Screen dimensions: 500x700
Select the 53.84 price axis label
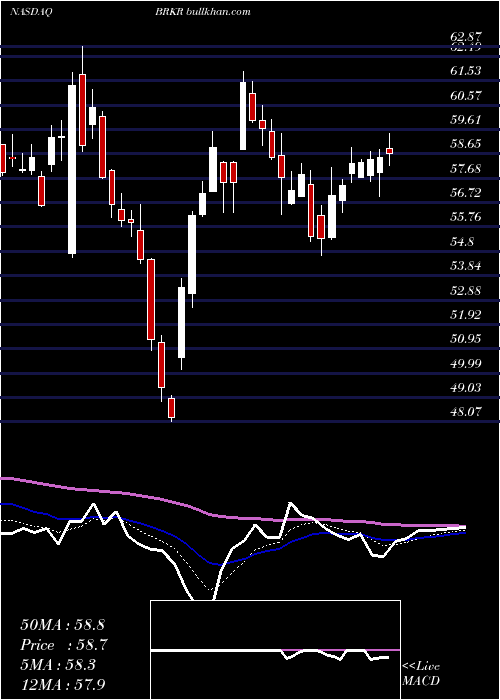point(467,266)
